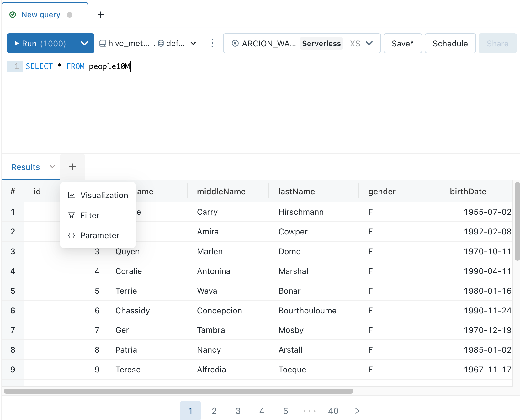
Task: Open the hive_met catalog and schema selector
Action: click(x=148, y=43)
